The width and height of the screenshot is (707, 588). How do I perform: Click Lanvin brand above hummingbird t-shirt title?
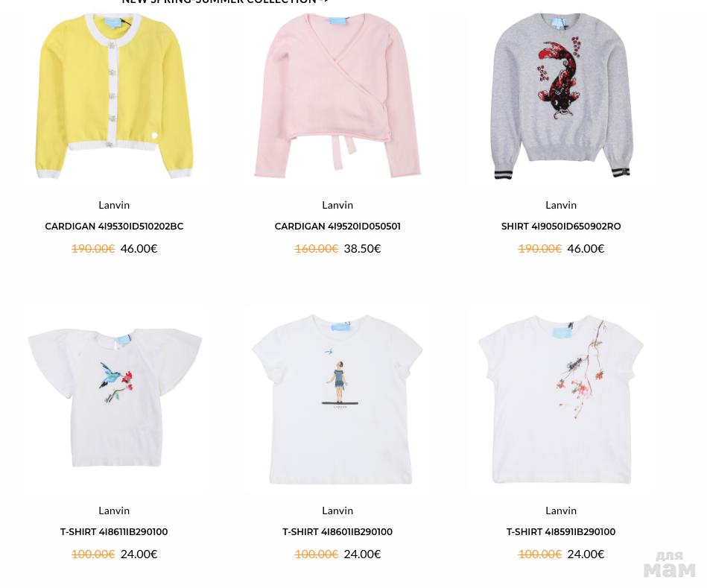coord(114,511)
